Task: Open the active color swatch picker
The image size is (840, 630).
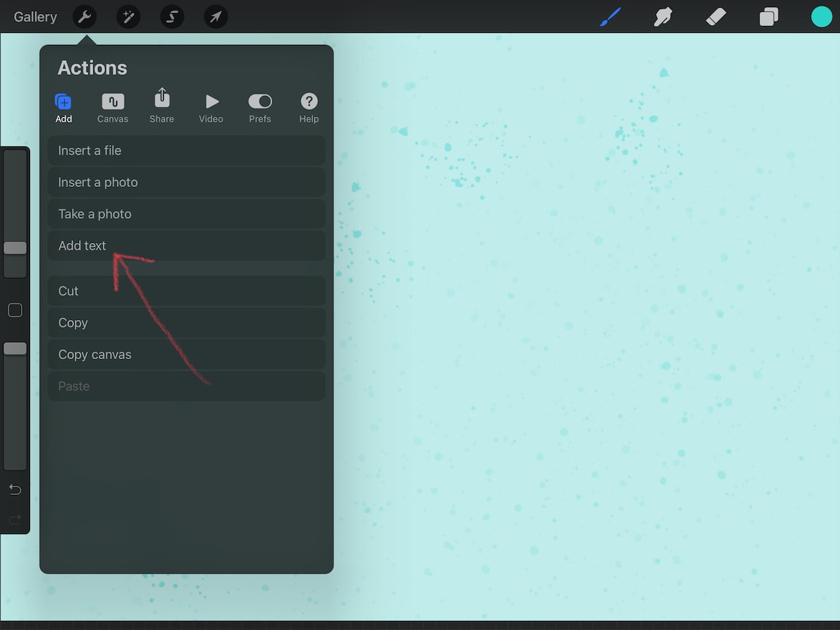Action: coord(822,17)
